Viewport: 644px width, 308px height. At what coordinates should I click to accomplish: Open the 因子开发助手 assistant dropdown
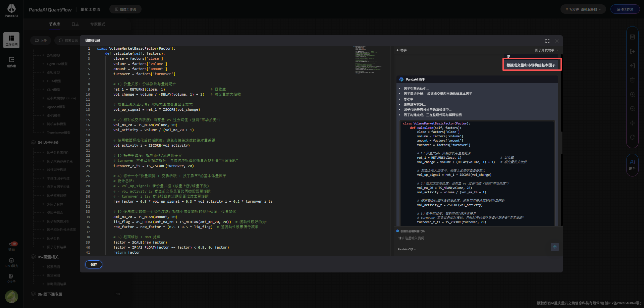(546, 50)
